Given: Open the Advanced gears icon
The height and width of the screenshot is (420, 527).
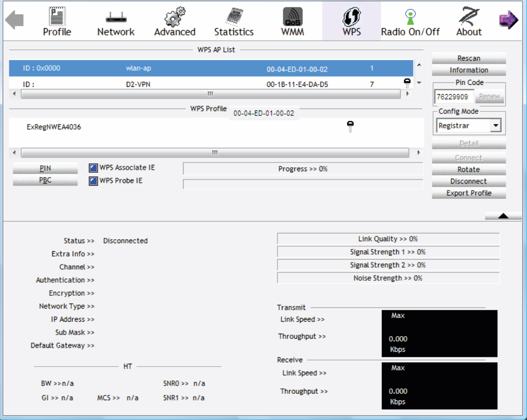Looking at the screenshot, I should point(175,16).
